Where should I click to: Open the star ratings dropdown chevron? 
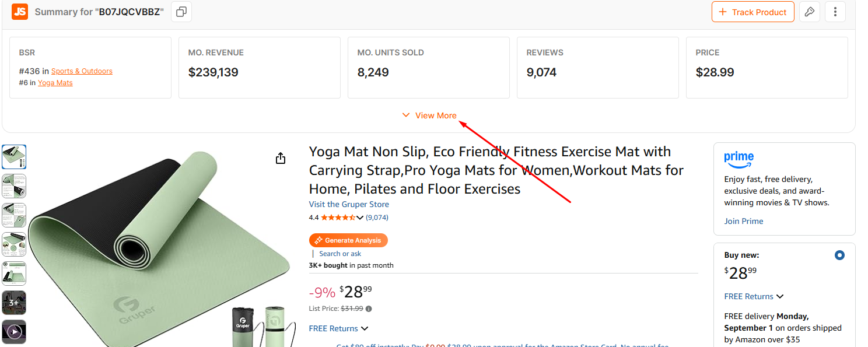point(360,218)
